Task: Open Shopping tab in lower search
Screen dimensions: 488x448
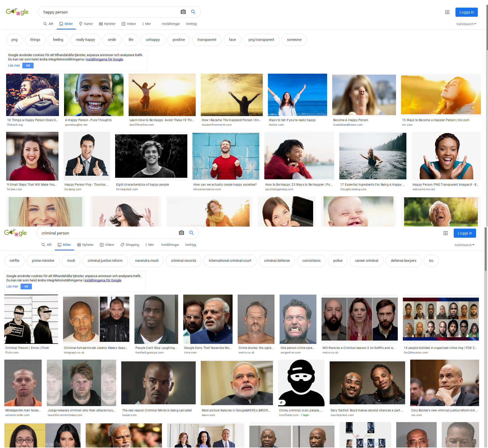Action: [x=130, y=245]
